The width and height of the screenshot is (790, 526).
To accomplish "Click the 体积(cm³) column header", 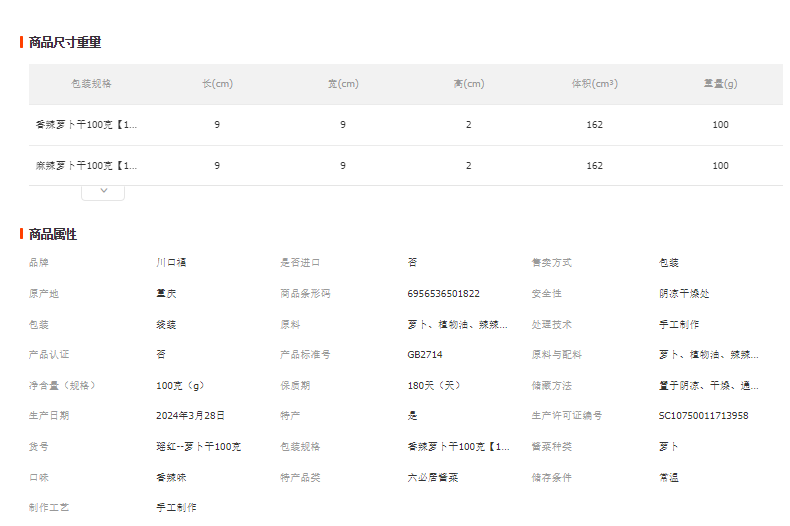I will [594, 84].
